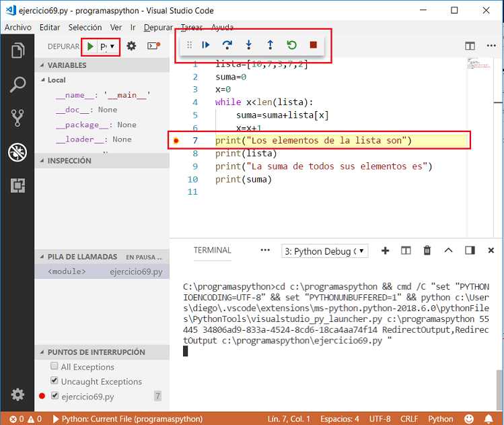Open the Archivo menu

[x=18, y=28]
